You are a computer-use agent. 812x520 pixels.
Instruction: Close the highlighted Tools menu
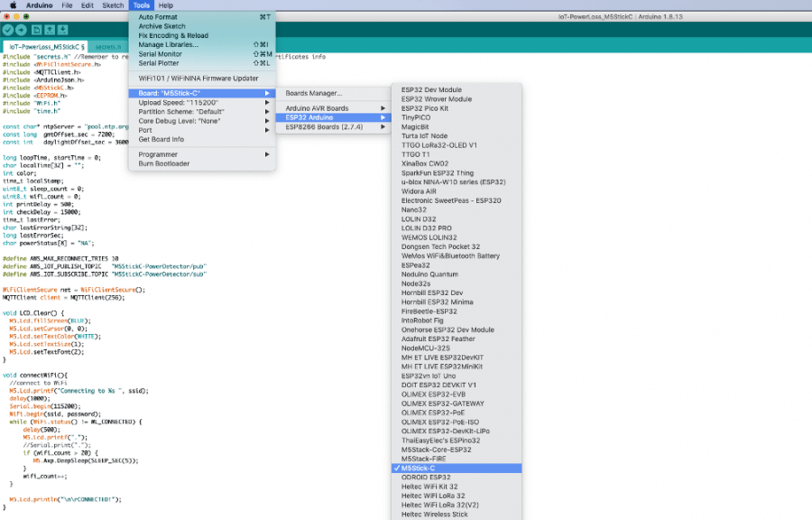[x=142, y=5]
